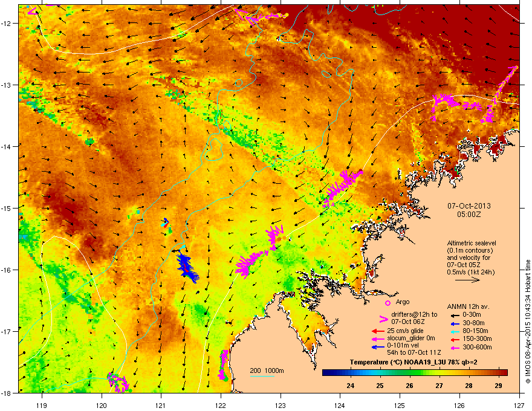This screenshot has height=411, width=532.
Task: Click the latitude axis label -15
Action: (x=6, y=208)
